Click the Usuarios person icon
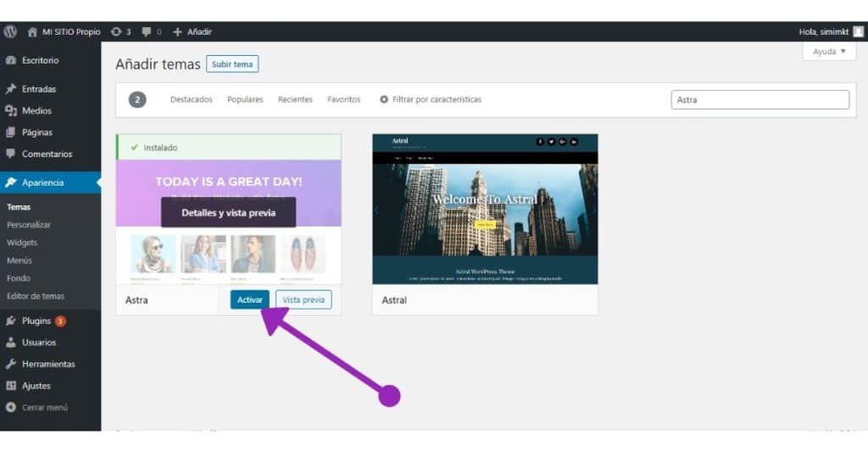868x453 pixels. tap(10, 342)
